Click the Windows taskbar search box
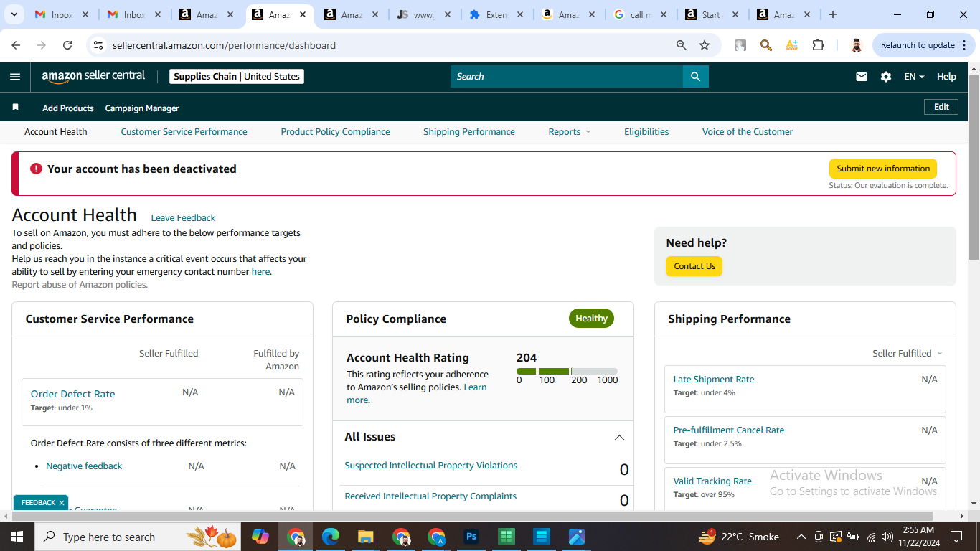This screenshot has width=980, height=551. pos(136,537)
